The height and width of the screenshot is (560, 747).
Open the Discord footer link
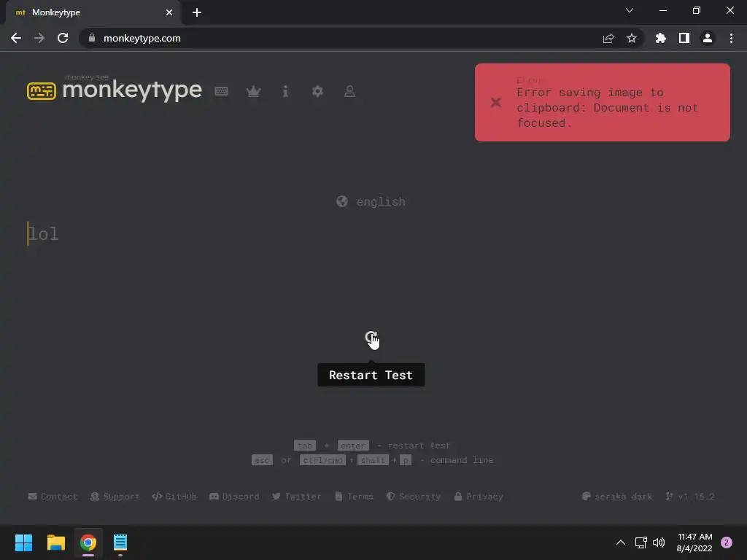pos(234,496)
